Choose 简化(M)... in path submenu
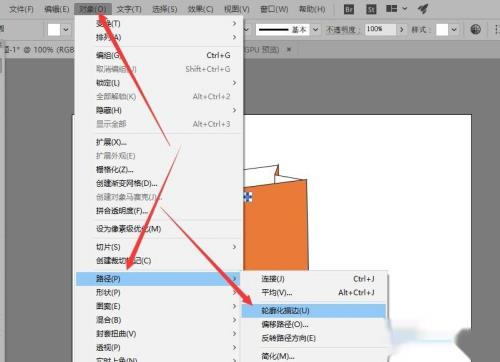The height and width of the screenshot is (362, 500). coord(314,356)
